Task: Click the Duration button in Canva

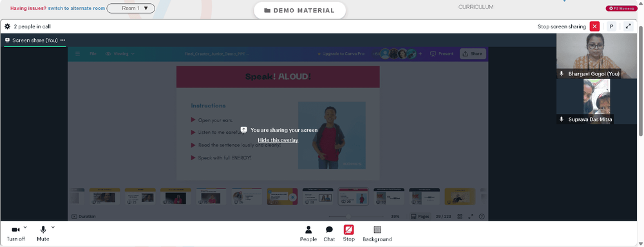Action: coord(83,216)
